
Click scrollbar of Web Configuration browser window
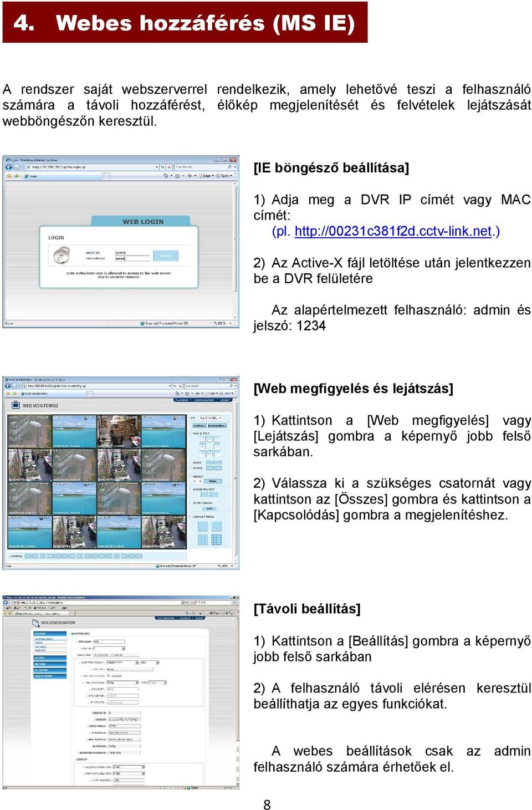(238, 700)
